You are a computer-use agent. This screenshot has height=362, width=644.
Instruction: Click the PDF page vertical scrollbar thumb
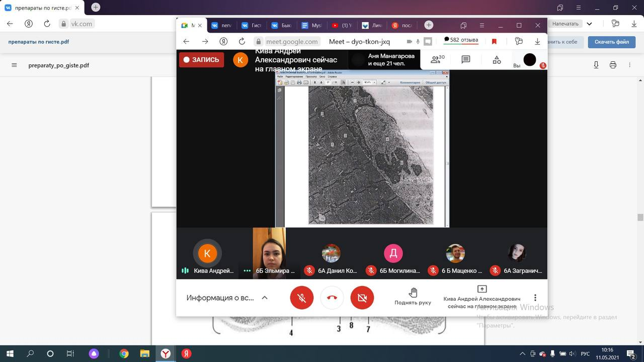point(640,217)
